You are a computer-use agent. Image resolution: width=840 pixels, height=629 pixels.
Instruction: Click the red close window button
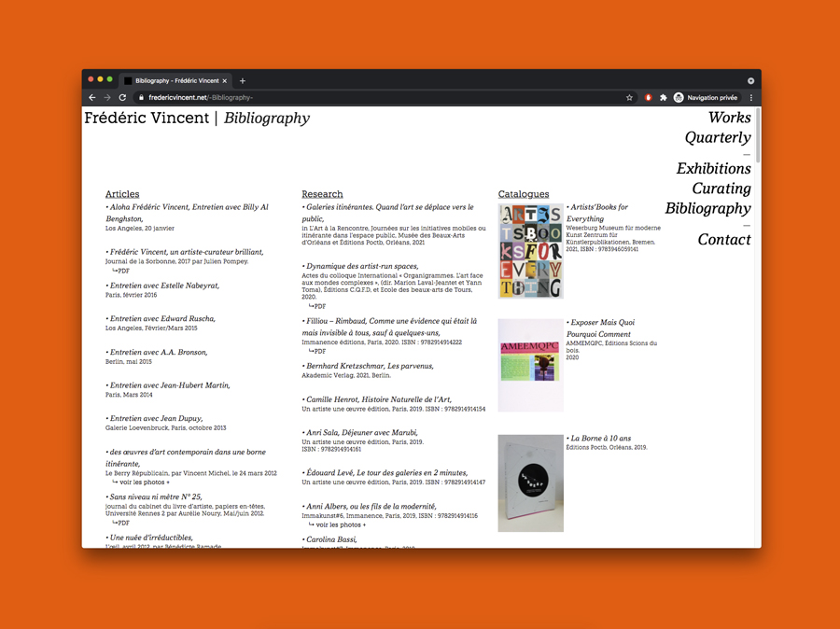point(91,79)
